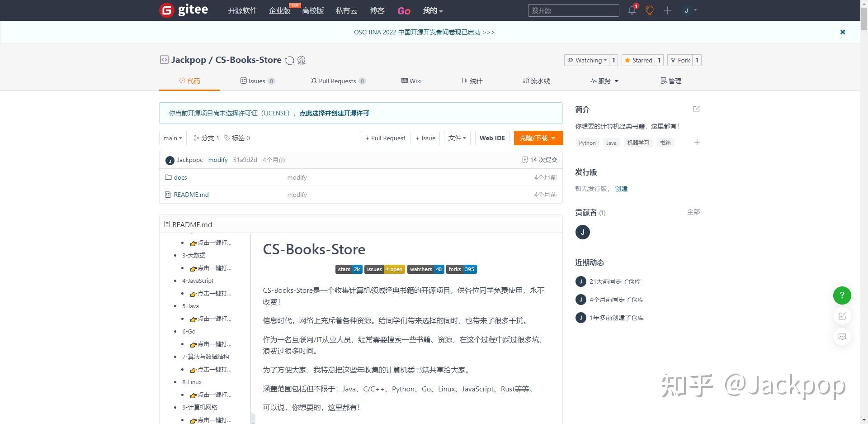This screenshot has height=424, width=868.
Task: Click the issues 4 open badge
Action: click(x=384, y=269)
